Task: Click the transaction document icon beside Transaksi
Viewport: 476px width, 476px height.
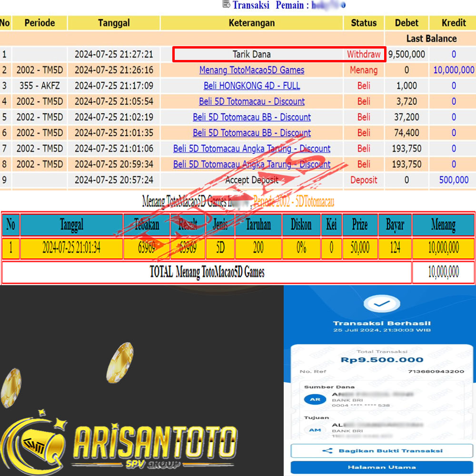Action: [226, 4]
